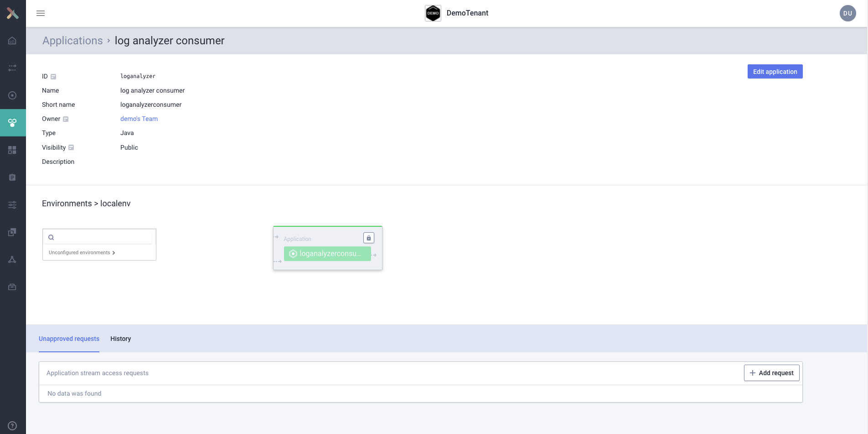The height and width of the screenshot is (434, 868).
Task: Open the overlapping squares sidebar icon
Action: click(x=12, y=232)
